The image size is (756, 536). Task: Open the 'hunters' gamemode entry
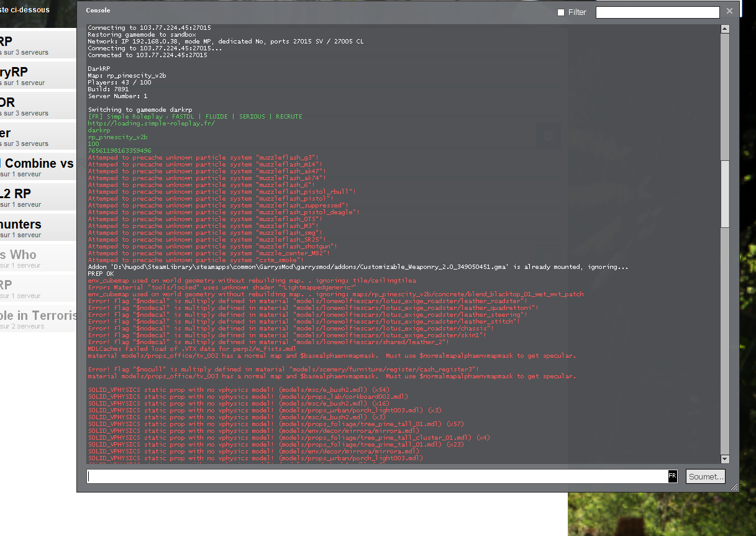coord(38,229)
